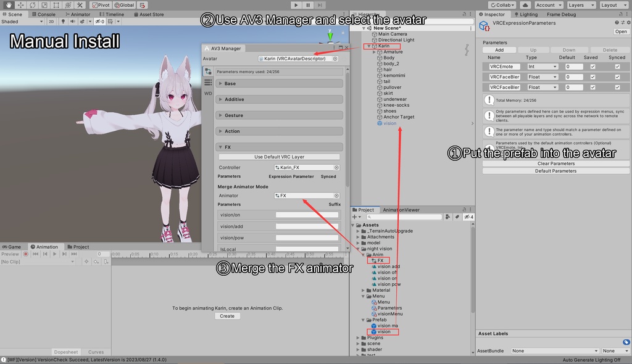Click Default Parameters button

(556, 171)
